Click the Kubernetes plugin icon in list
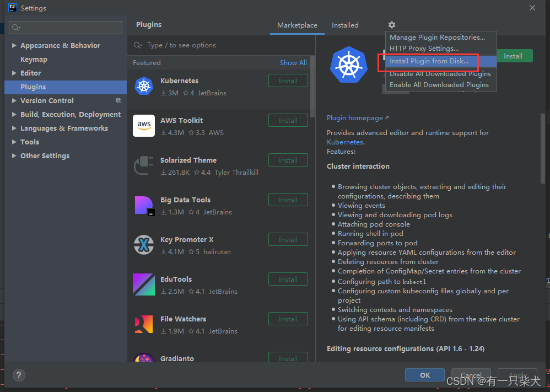This screenshot has height=392, width=550. tap(144, 86)
